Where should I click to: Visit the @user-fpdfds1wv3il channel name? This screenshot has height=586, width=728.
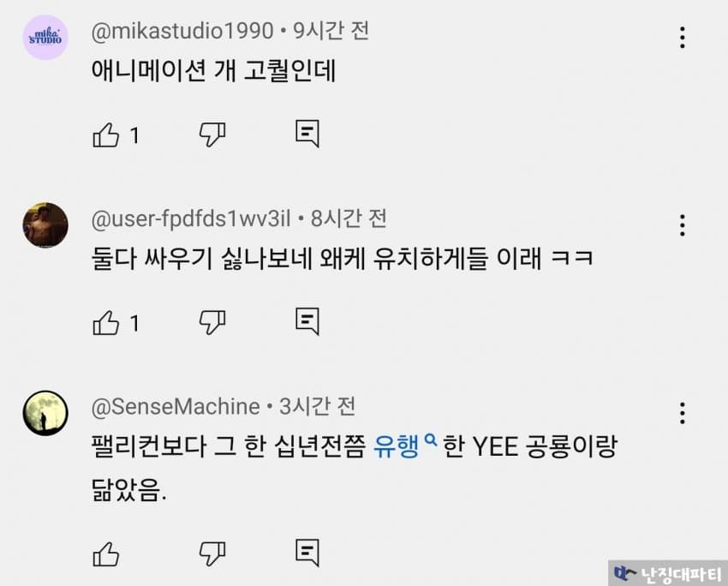point(192,219)
